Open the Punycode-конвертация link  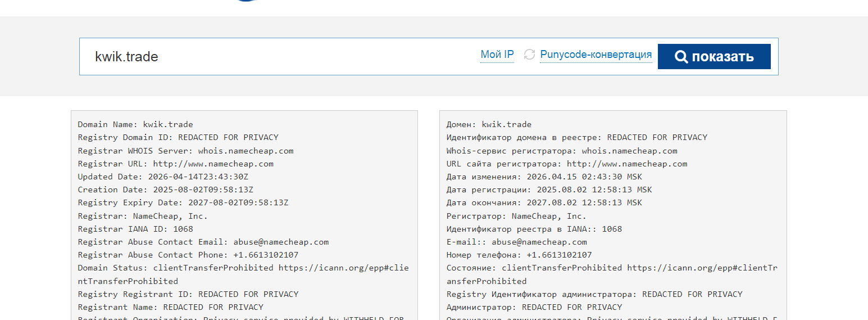[596, 55]
